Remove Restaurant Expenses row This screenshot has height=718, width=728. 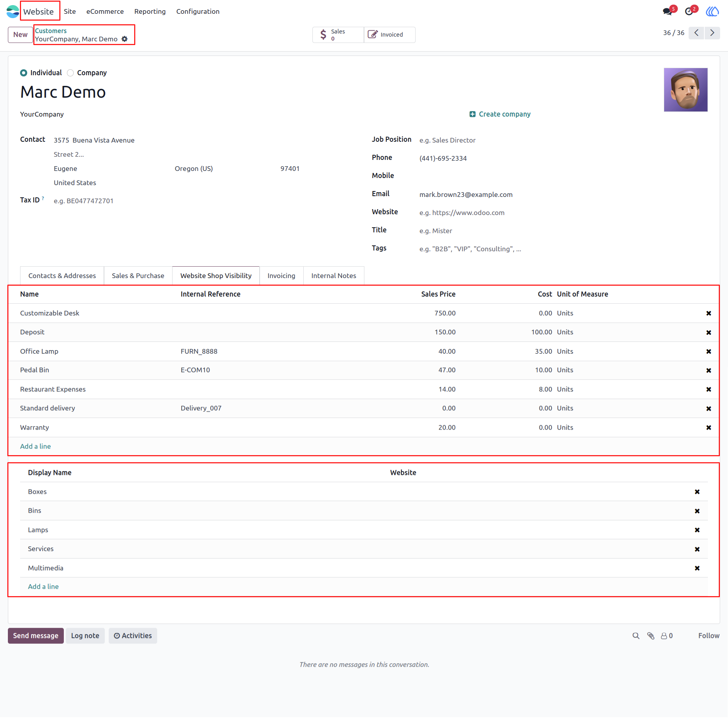tap(709, 390)
